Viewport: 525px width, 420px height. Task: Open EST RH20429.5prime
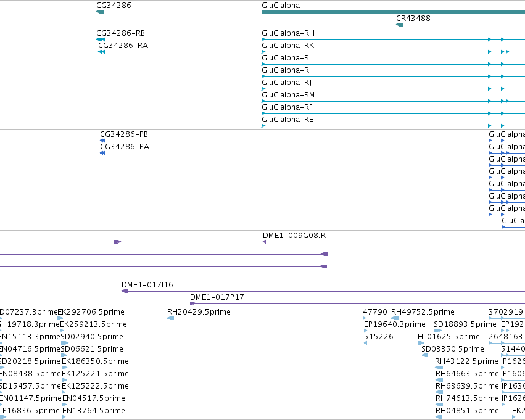[199, 312]
